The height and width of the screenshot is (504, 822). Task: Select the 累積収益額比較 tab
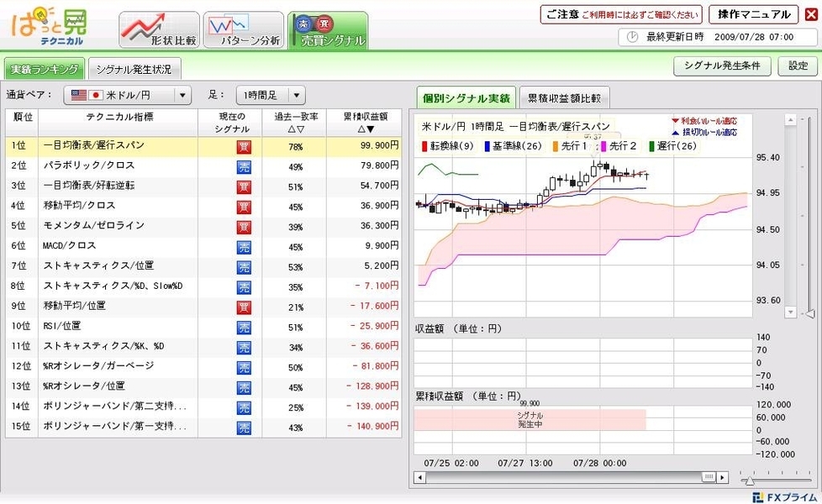[564, 98]
